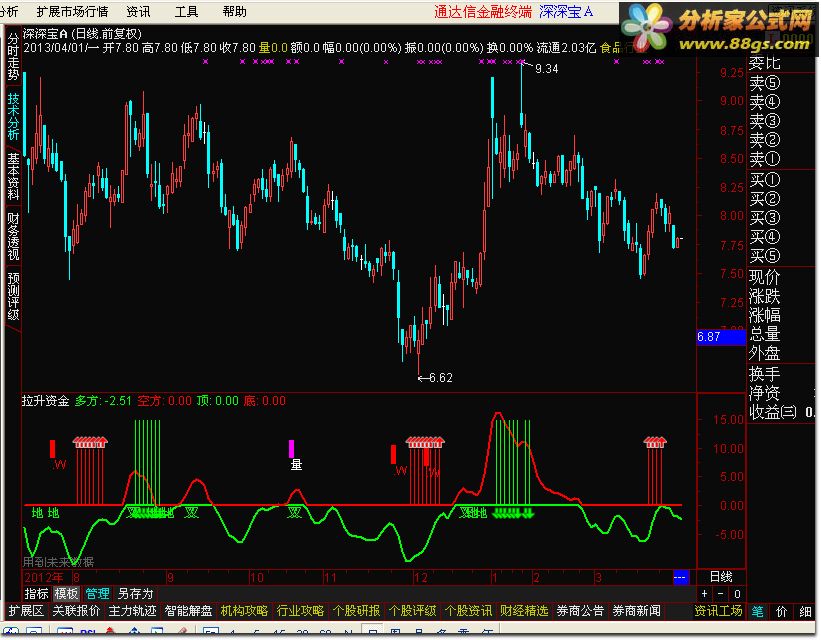Image resolution: width=821 pixels, height=640 pixels.
Task: Open the 预测评级 sidebar tab
Action: pyautogui.click(x=13, y=296)
